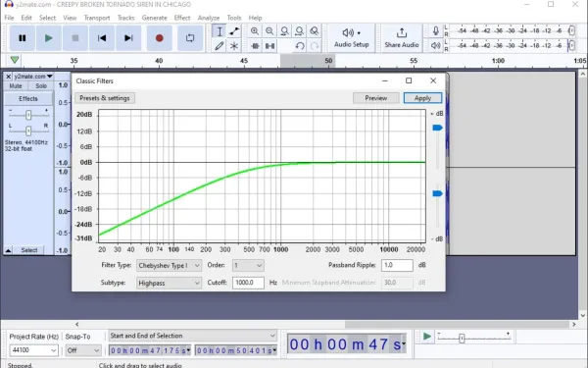The height and width of the screenshot is (368, 588).
Task: Open the Tracks menu
Action: (125, 18)
